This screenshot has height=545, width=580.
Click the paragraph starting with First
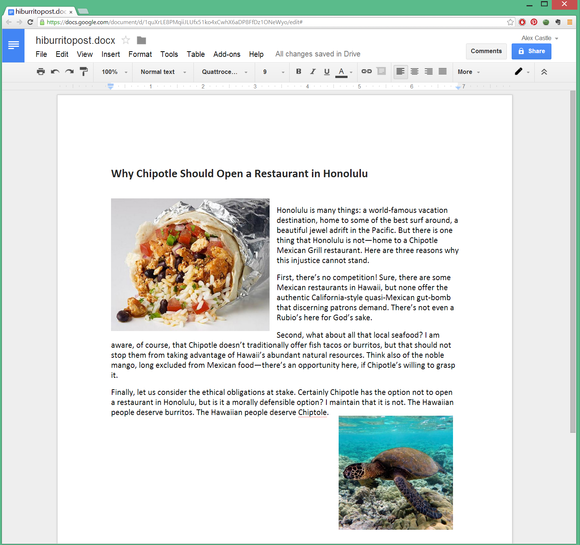pyautogui.click(x=365, y=297)
